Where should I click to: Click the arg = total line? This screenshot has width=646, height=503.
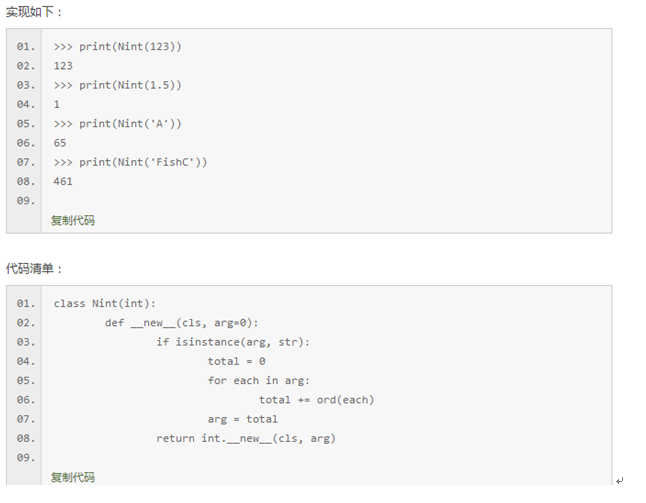coord(242,419)
